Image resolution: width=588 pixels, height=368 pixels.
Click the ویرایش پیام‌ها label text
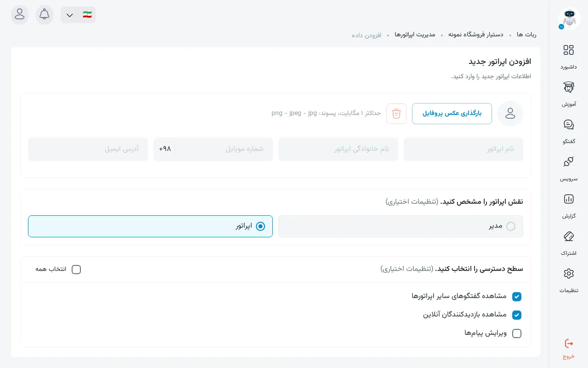click(486, 333)
